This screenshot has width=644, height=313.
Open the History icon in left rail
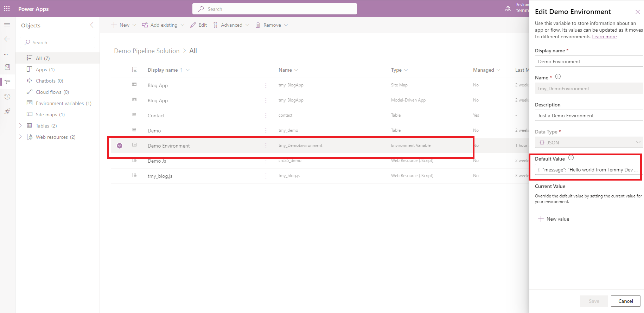click(7, 97)
